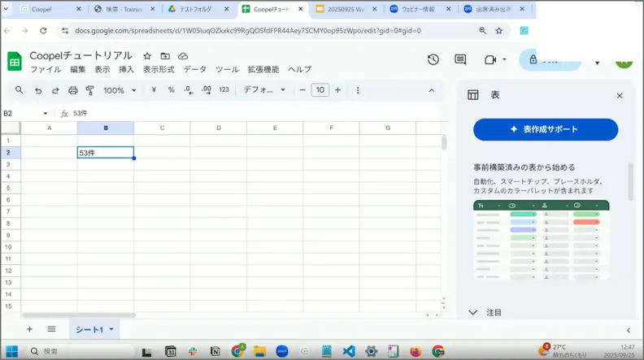The width and height of the screenshot is (644, 360).
Task: Click the font size 10 field
Action: (320, 90)
